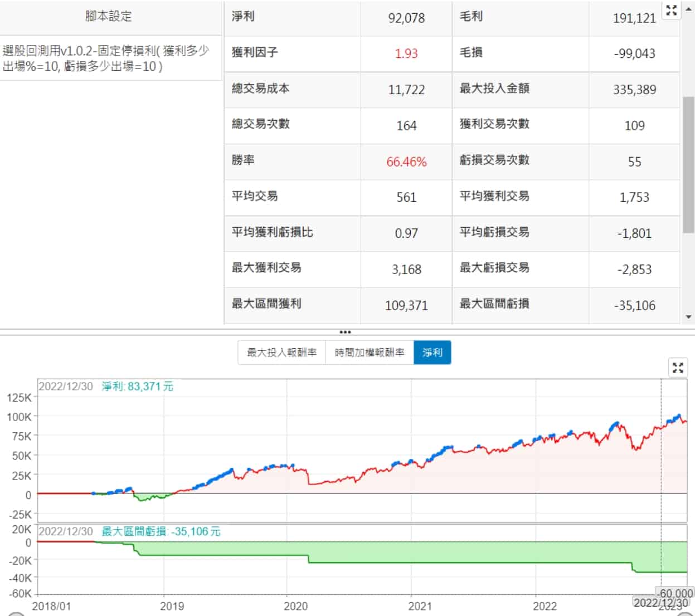
Task: Click the 淨利 83,371 元 chart legend
Action: click(137, 387)
